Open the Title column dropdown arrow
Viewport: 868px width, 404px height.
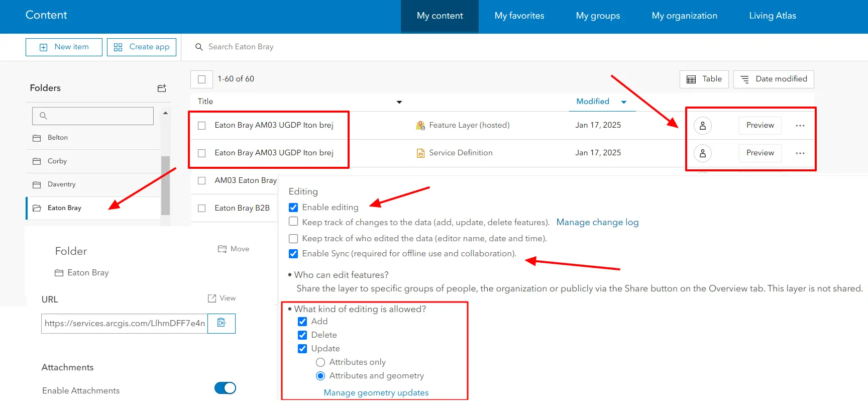coord(399,102)
